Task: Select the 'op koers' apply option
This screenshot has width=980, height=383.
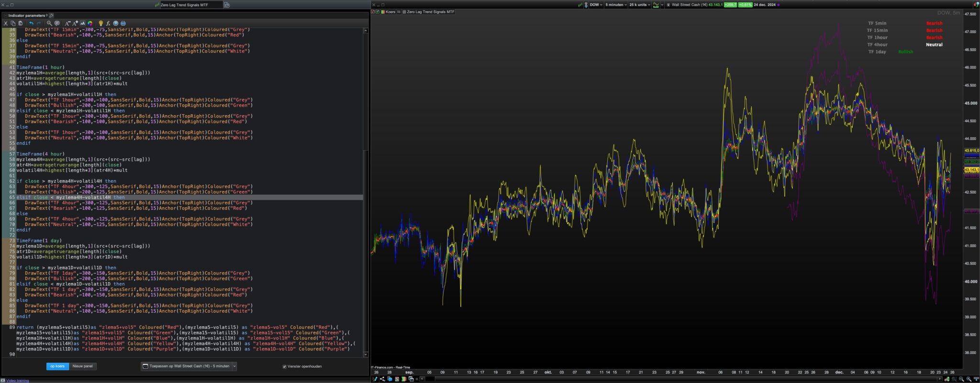Action: pos(57,366)
